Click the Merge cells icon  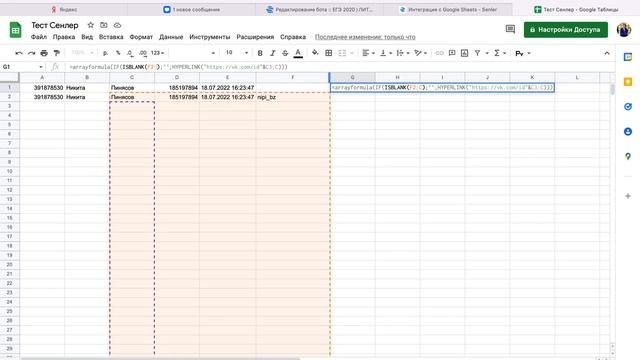pos(342,53)
